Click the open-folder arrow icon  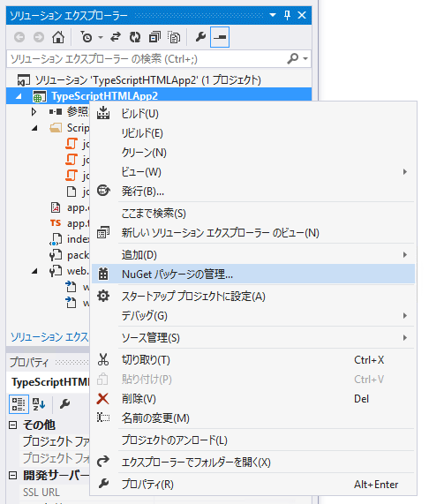103,462
